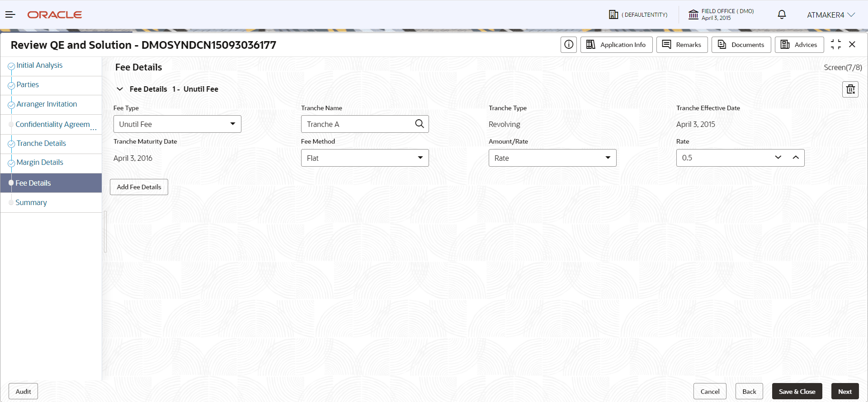Go to Tranche Details step
Viewport: 868px width, 402px height.
pyautogui.click(x=41, y=144)
